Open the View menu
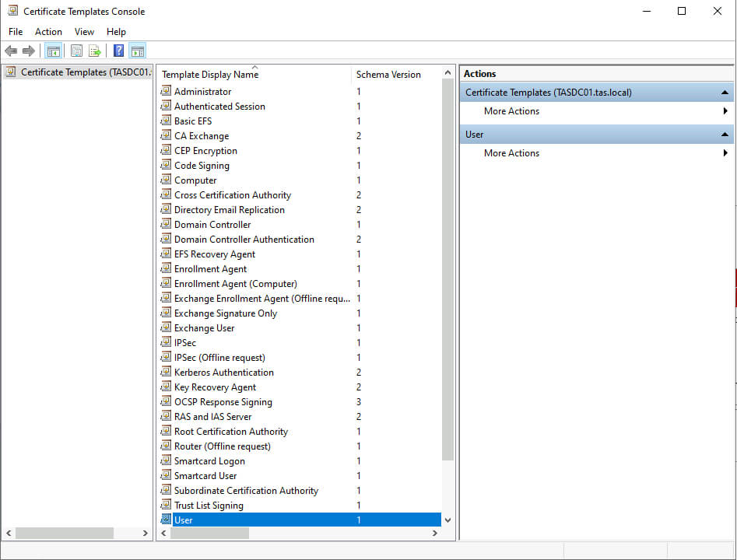Image resolution: width=737 pixels, height=560 pixels. tap(84, 32)
